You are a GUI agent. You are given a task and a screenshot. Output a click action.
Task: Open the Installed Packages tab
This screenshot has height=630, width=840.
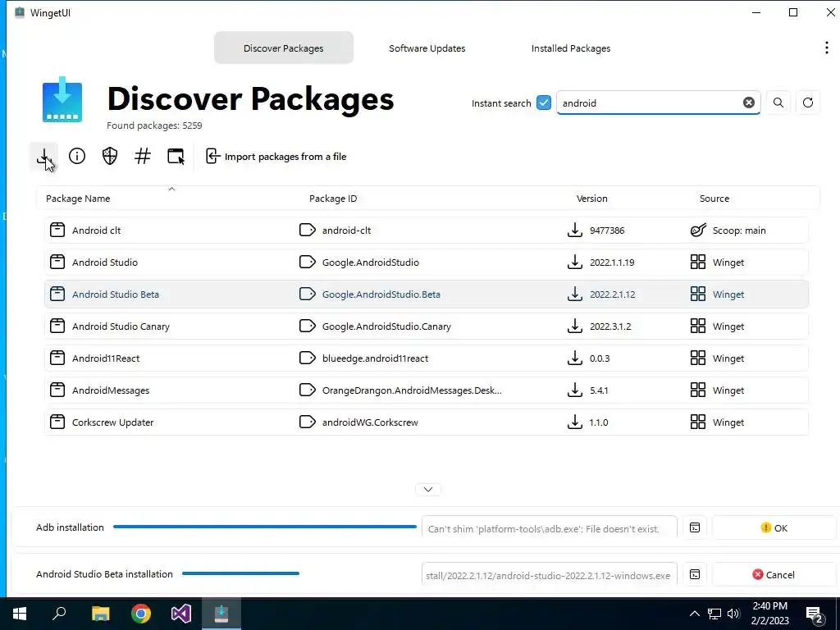pos(571,48)
